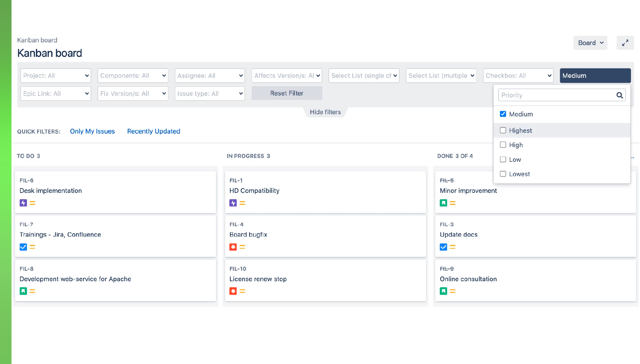Choose High in the priority list
Screen dimensions: 640x364
[x=503, y=145]
